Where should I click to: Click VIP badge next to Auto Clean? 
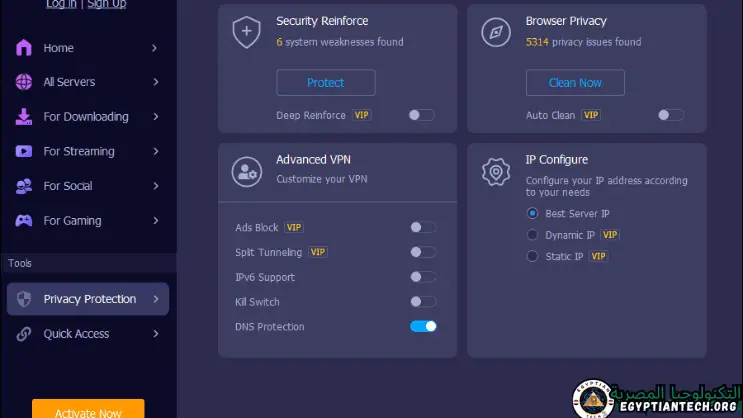tap(591, 115)
